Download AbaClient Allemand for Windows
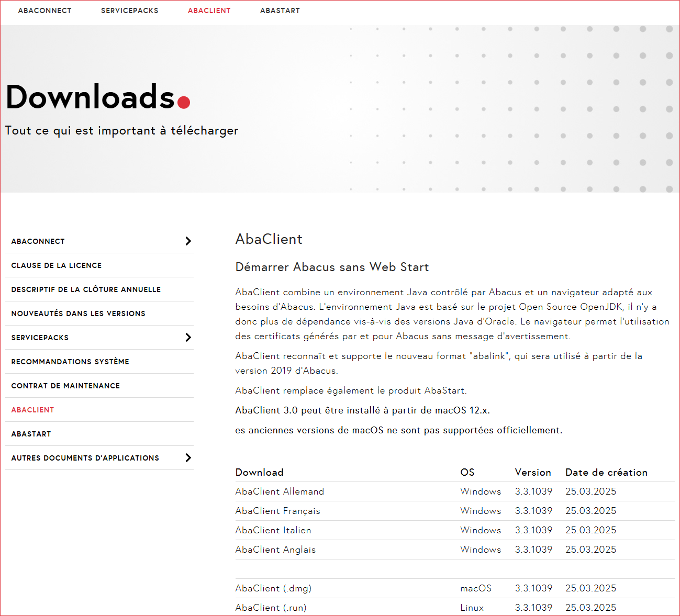Image resolution: width=680 pixels, height=616 pixels. click(280, 491)
